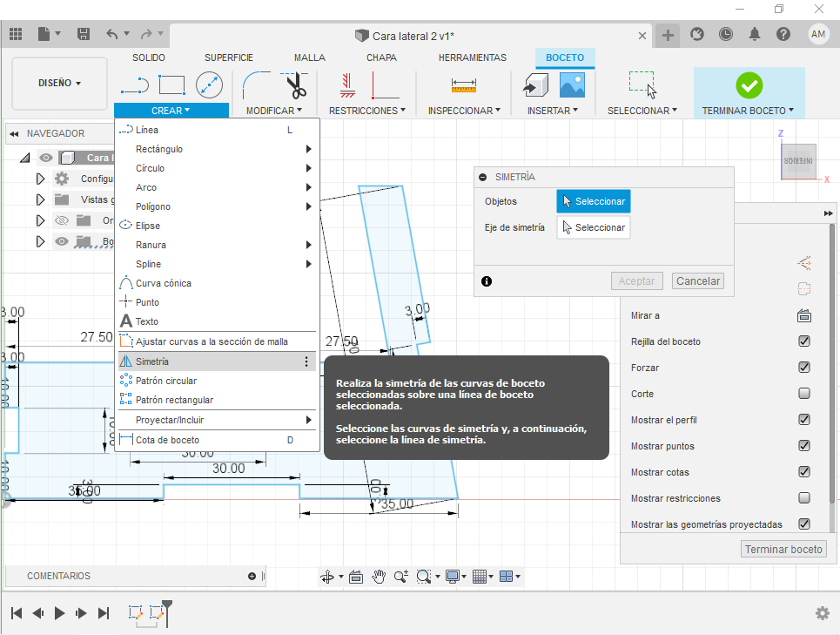Screen dimensions: 840x635
Task: Expand the Configu... tree node
Action: (x=40, y=179)
